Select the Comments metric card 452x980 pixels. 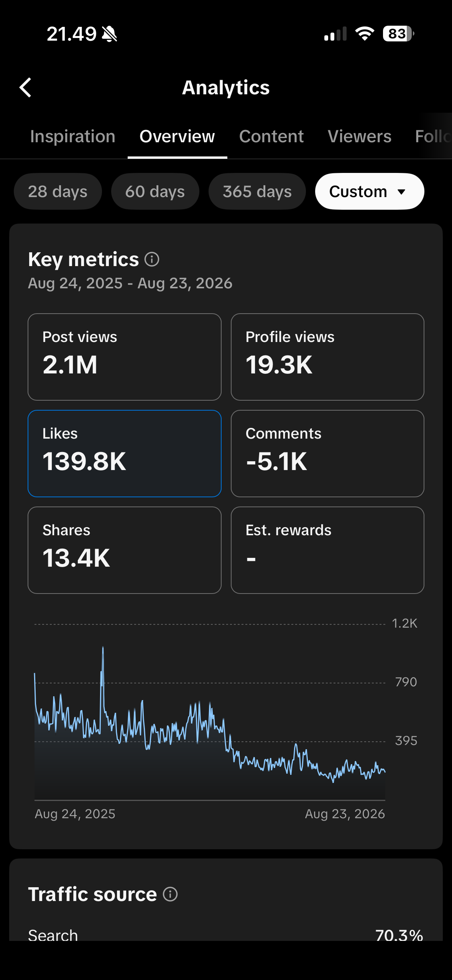click(x=327, y=454)
